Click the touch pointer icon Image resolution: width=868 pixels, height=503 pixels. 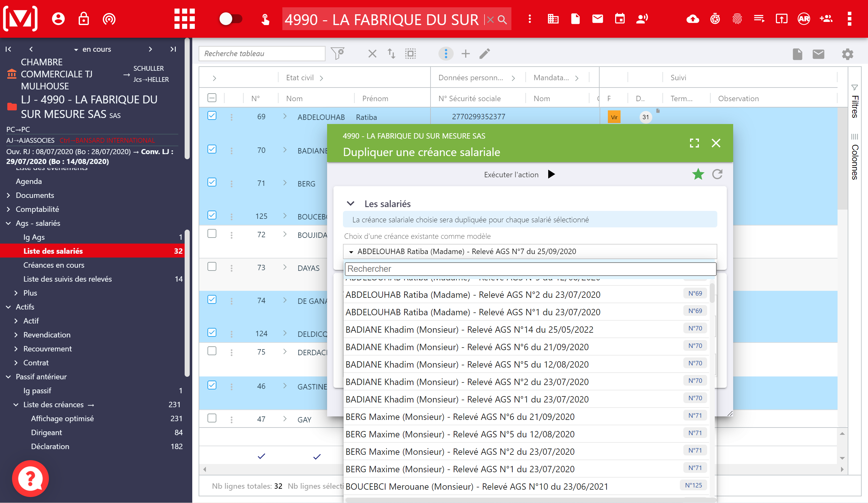[265, 19]
